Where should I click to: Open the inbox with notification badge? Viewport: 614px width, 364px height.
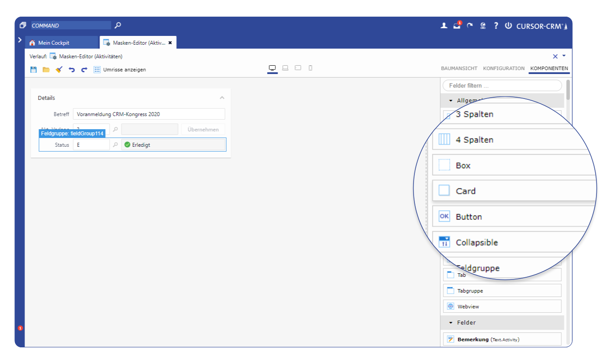tap(457, 26)
